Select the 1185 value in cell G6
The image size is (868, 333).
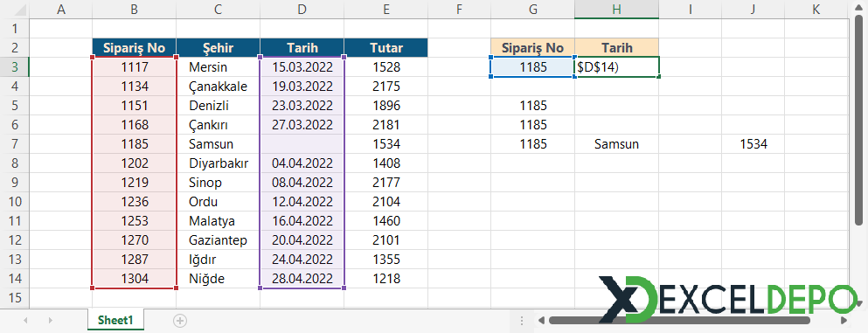pos(532,124)
